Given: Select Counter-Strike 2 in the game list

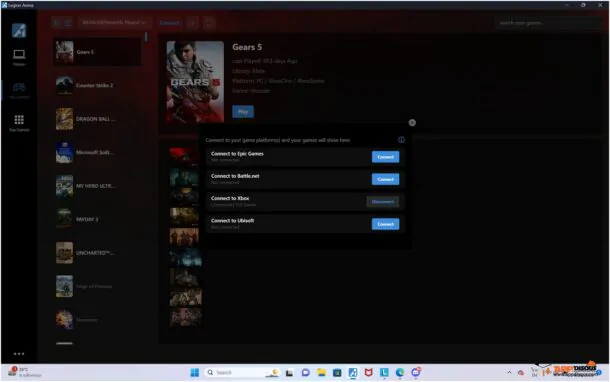Looking at the screenshot, I should point(97,85).
